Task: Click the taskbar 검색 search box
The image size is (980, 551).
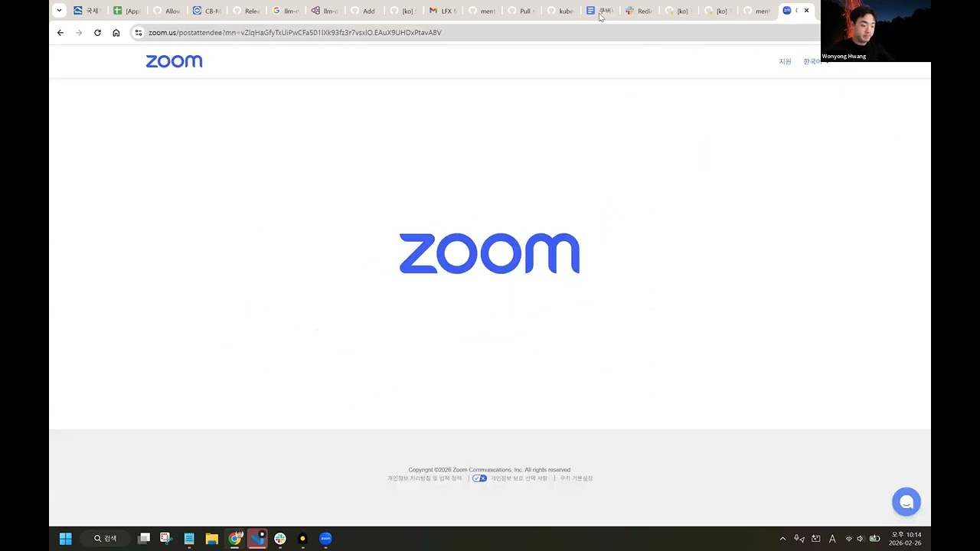Action: click(x=107, y=539)
